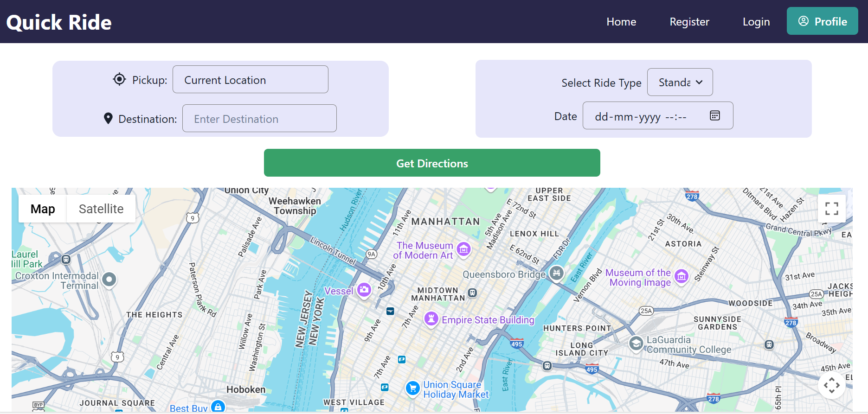Switch to Map view tab
This screenshot has height=414, width=868.
pyautogui.click(x=43, y=209)
